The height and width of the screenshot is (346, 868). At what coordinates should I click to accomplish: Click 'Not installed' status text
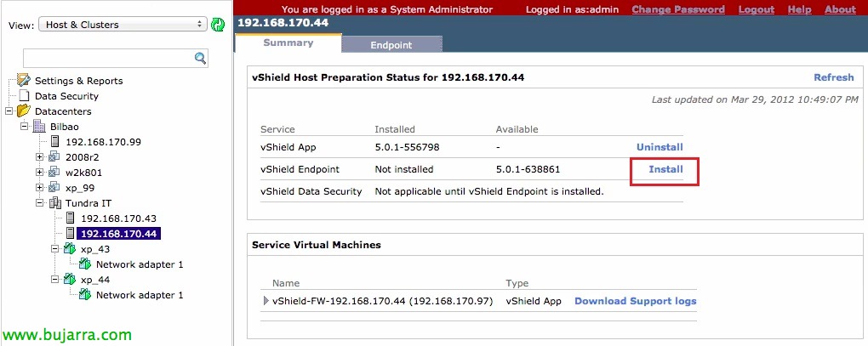pos(404,169)
